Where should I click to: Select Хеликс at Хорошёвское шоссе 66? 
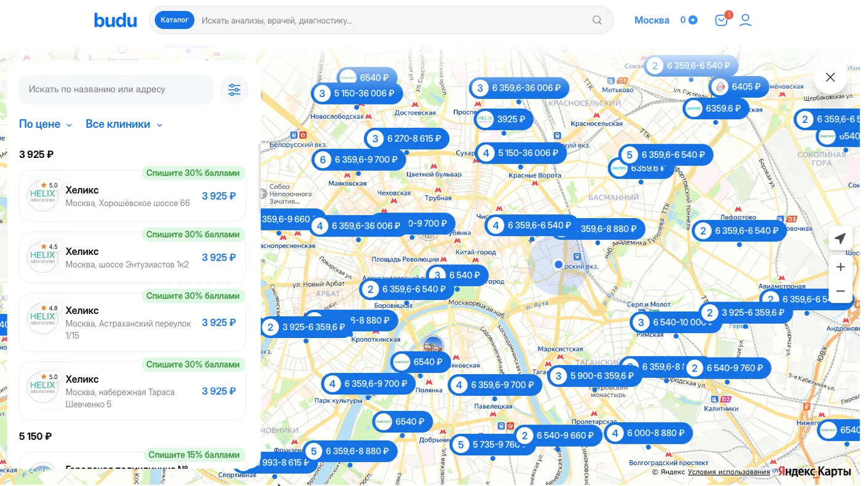point(133,196)
